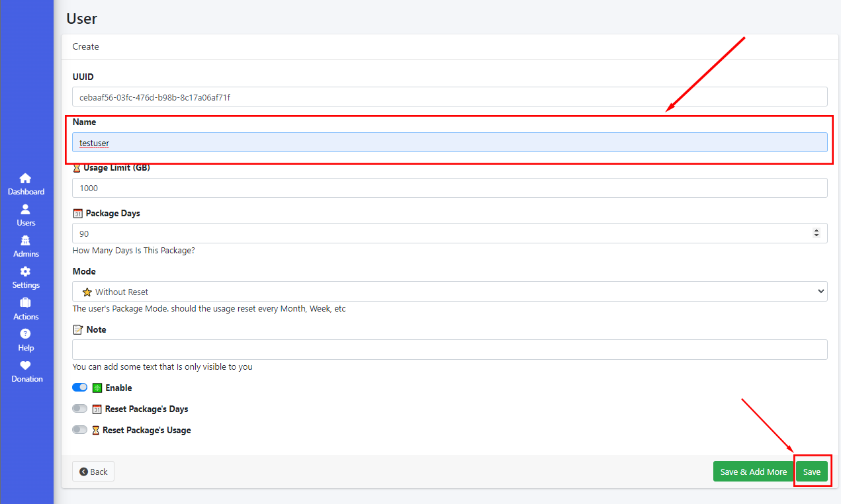Disable the Enable toggle switch
The image size is (841, 504).
(x=79, y=388)
